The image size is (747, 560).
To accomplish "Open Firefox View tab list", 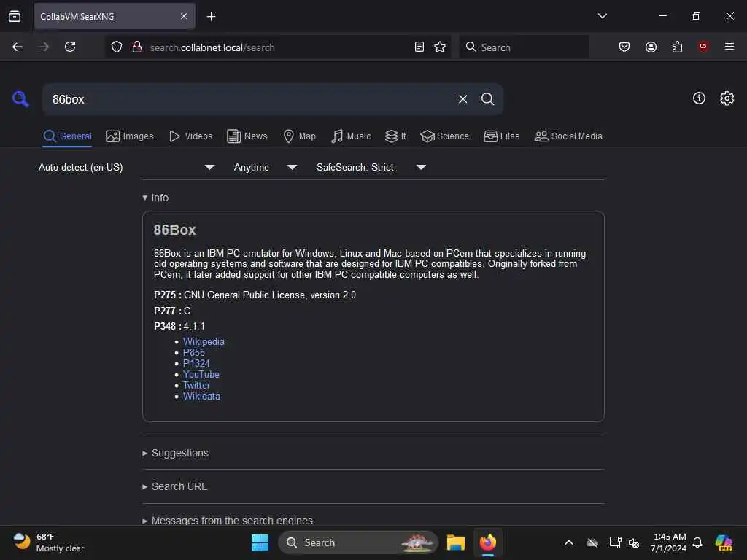I will (x=15, y=16).
